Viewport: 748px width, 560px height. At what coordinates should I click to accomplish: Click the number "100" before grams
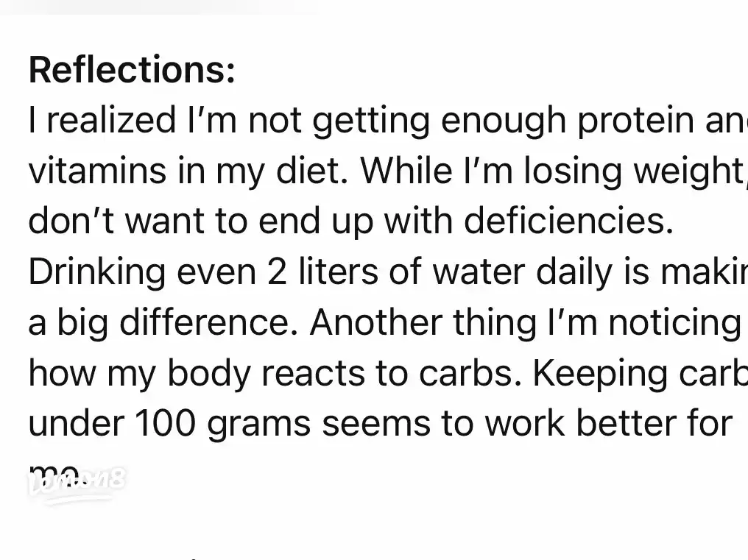coord(166,423)
